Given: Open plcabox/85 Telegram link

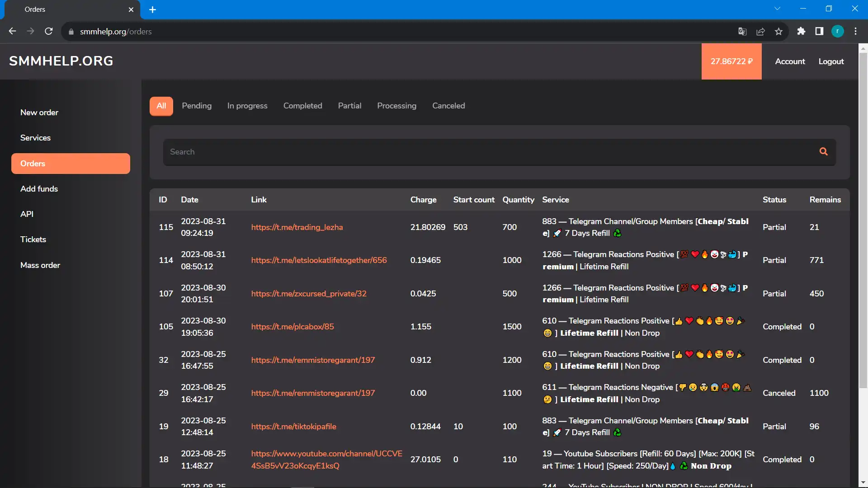Looking at the screenshot, I should 292,327.
